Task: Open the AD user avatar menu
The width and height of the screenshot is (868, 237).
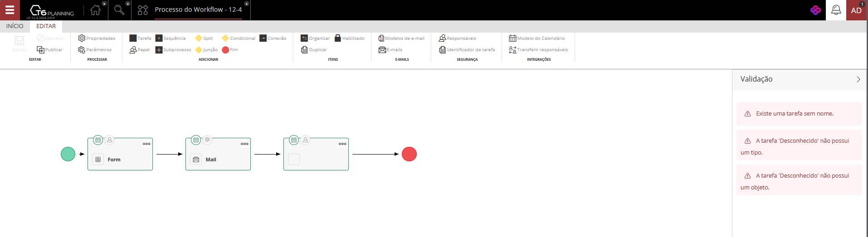Action: point(856,10)
